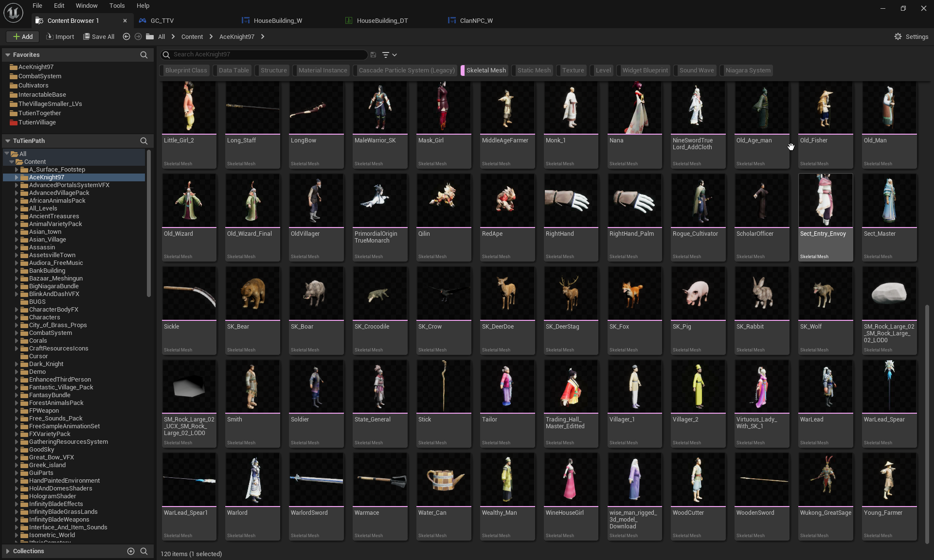Click the green Add button
This screenshot has width=934, height=560.
click(x=22, y=36)
